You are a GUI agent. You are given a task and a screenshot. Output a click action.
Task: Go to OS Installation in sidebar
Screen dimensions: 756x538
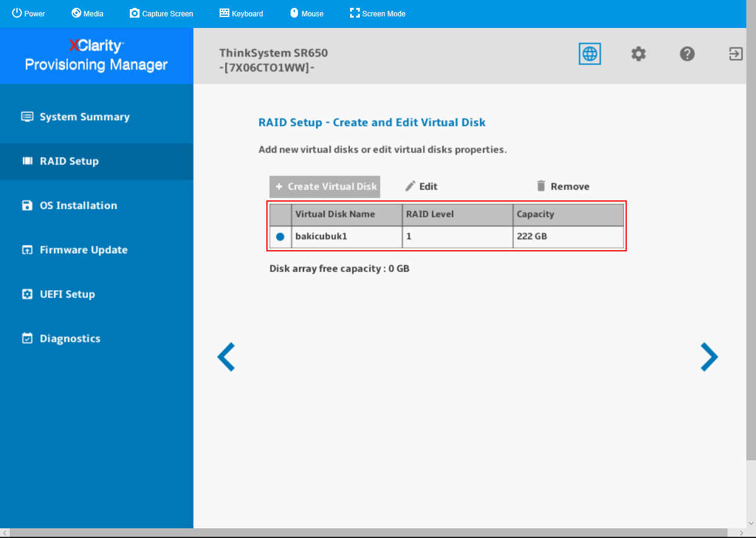[x=96, y=205]
